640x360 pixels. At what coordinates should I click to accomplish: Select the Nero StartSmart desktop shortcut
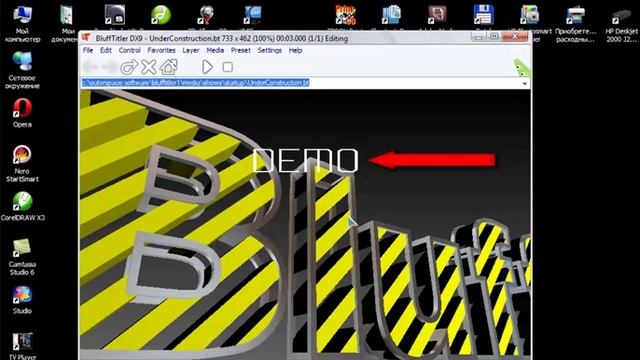coord(22,164)
